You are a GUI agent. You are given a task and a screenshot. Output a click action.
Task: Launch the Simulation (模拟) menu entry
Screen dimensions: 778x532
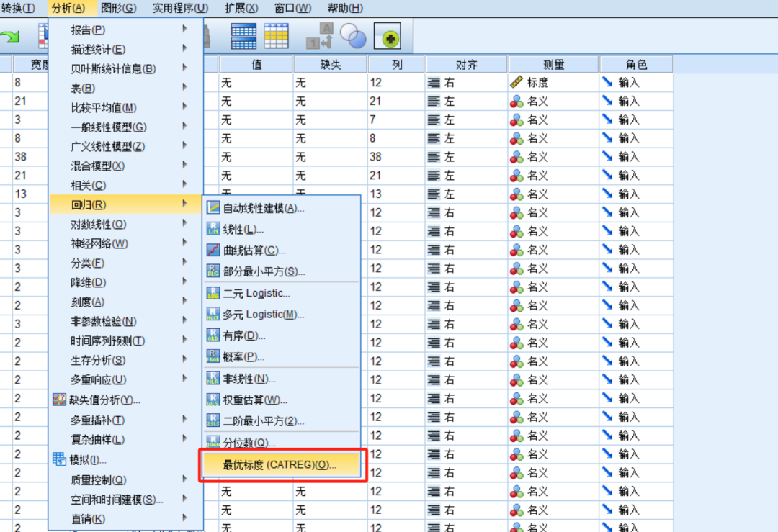[88, 460]
